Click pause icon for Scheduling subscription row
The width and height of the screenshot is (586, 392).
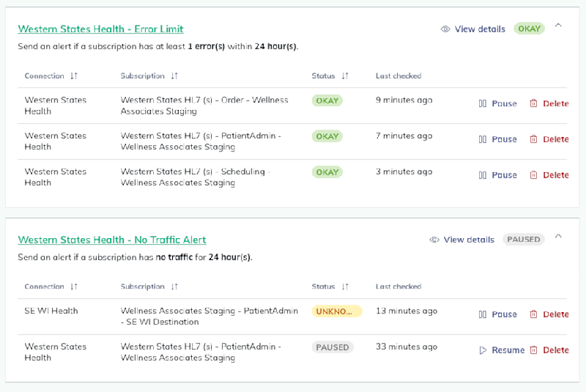483,175
